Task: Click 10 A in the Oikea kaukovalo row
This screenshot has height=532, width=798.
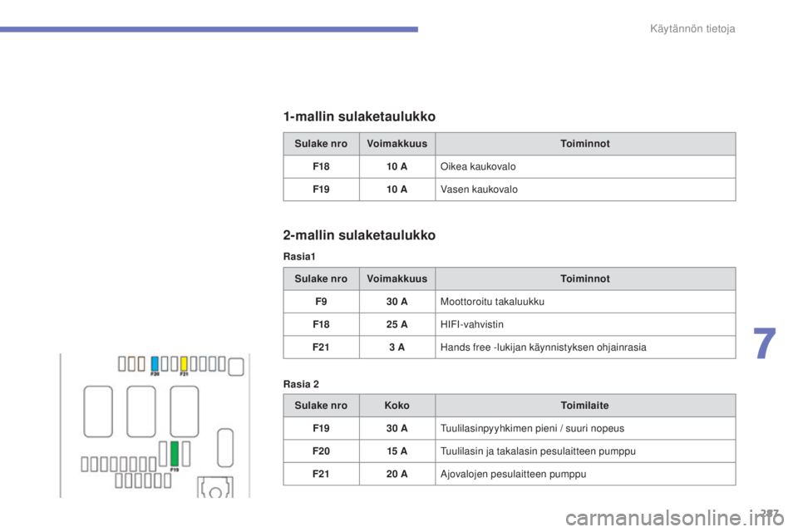Action: pos(397,166)
